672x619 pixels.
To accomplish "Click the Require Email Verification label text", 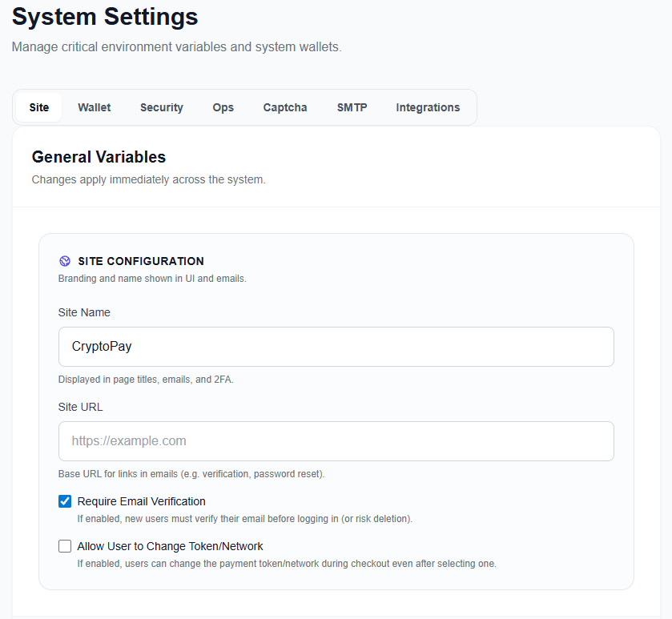I will [141, 501].
